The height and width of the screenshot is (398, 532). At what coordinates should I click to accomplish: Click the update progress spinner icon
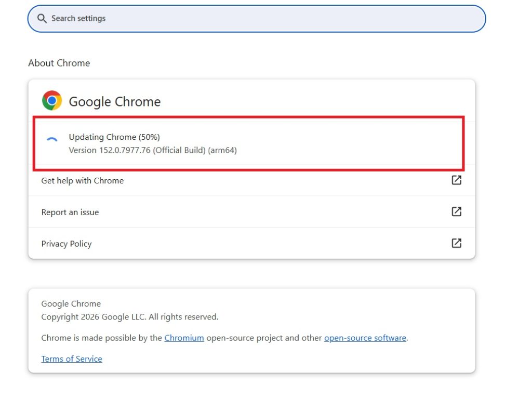click(x=52, y=139)
